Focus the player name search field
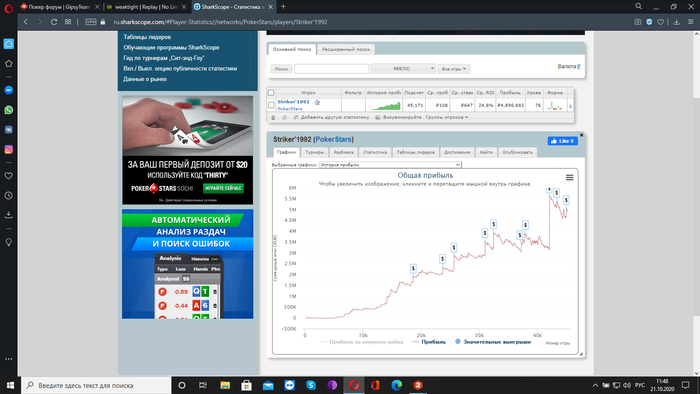700x394 pixels. click(331, 69)
